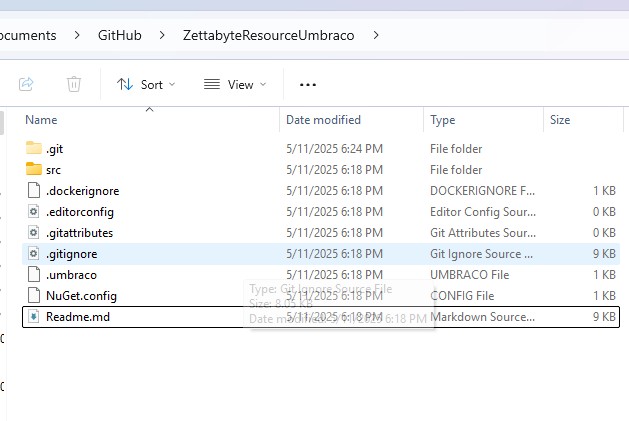Click the .editorconfig file icon
Image resolution: width=629 pixels, height=421 pixels.
33,212
